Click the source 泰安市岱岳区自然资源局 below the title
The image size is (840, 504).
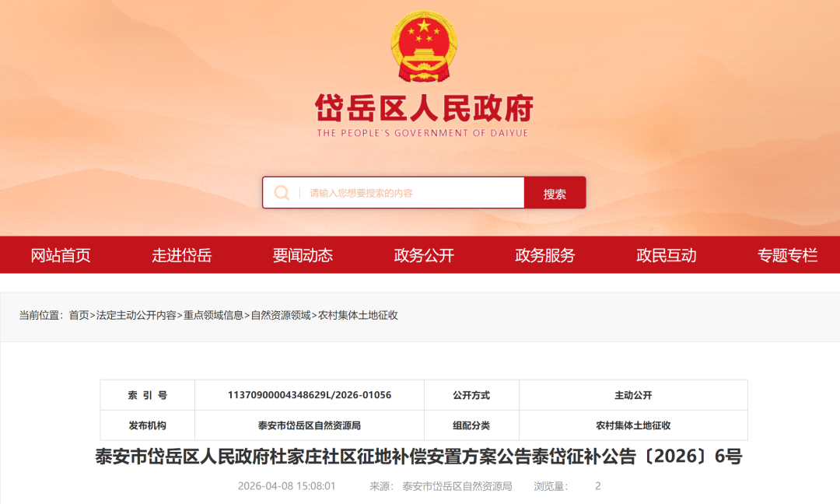click(x=457, y=486)
